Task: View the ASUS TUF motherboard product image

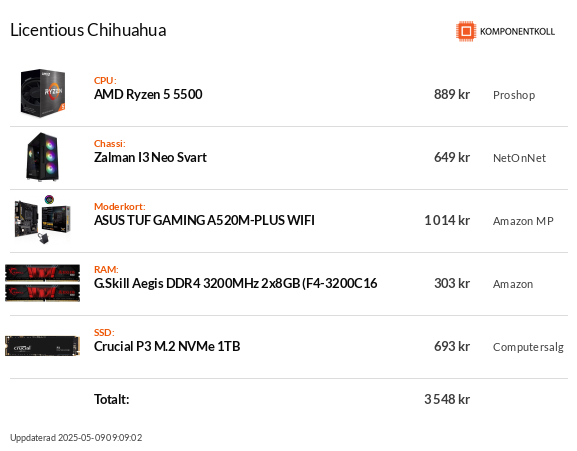Action: coord(42,220)
